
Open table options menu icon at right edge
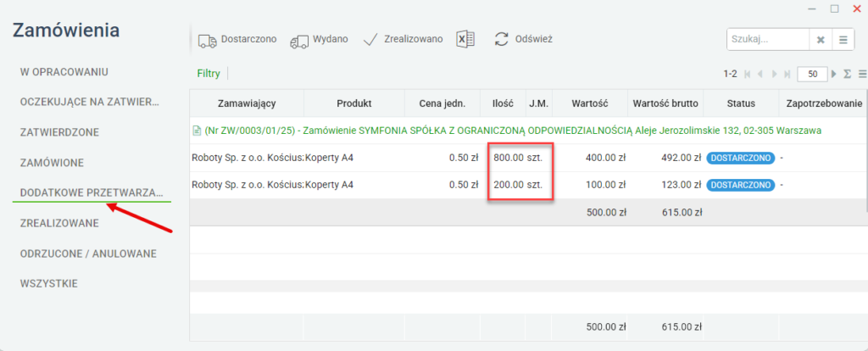coord(862,74)
